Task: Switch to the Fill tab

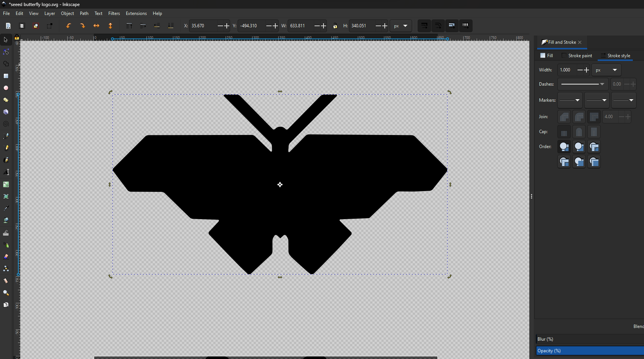Action: [x=547, y=56]
